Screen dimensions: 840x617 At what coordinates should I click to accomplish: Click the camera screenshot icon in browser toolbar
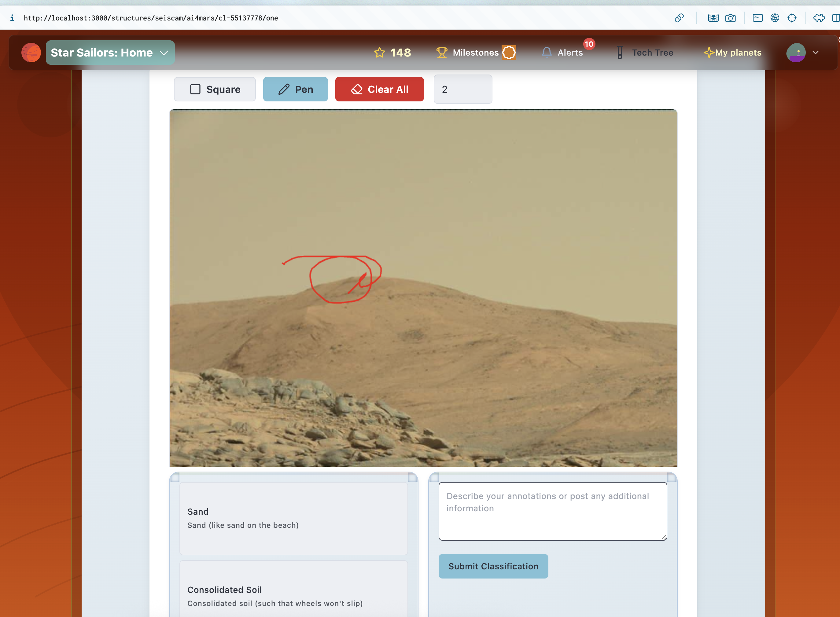pos(730,18)
